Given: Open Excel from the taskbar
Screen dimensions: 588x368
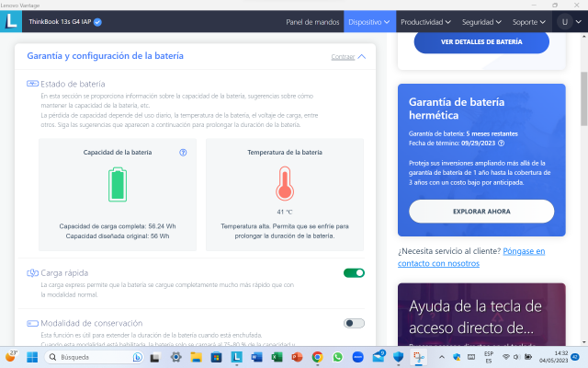Looking at the screenshot, I should tap(277, 357).
